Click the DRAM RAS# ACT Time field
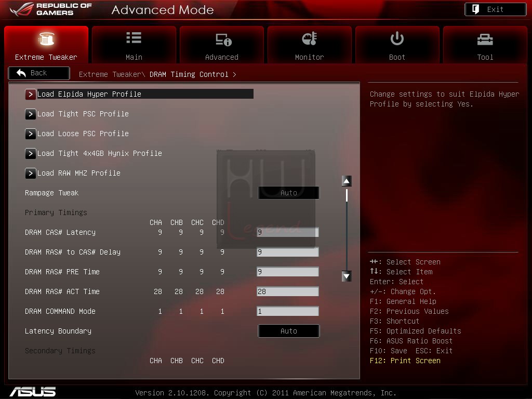Viewport: 532px width, 399px height. (288, 291)
